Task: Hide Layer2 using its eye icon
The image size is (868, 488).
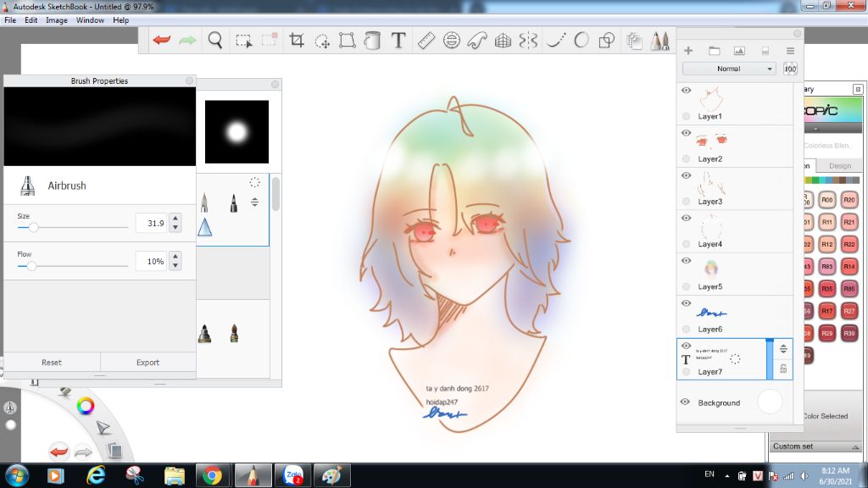Action: pos(686,133)
